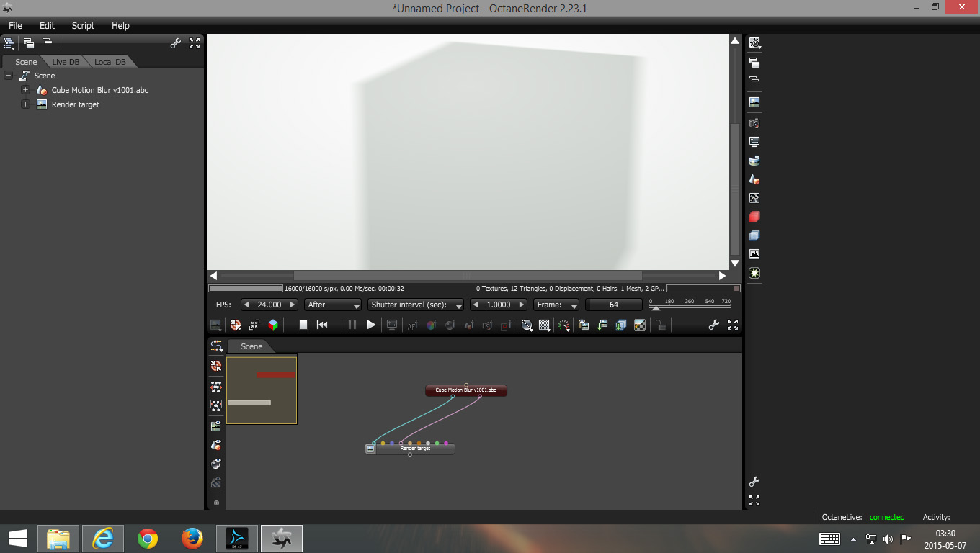Click the viewport vertical scrollbar

[735, 189]
